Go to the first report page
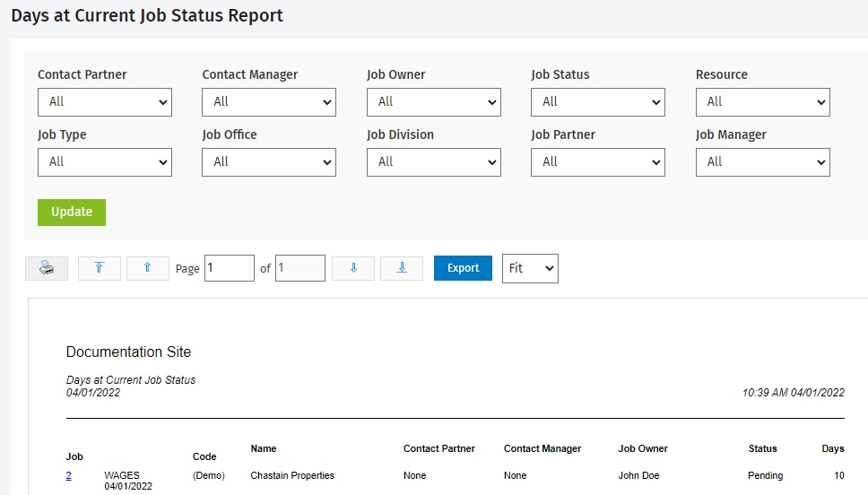The image size is (868, 495). tap(100, 268)
